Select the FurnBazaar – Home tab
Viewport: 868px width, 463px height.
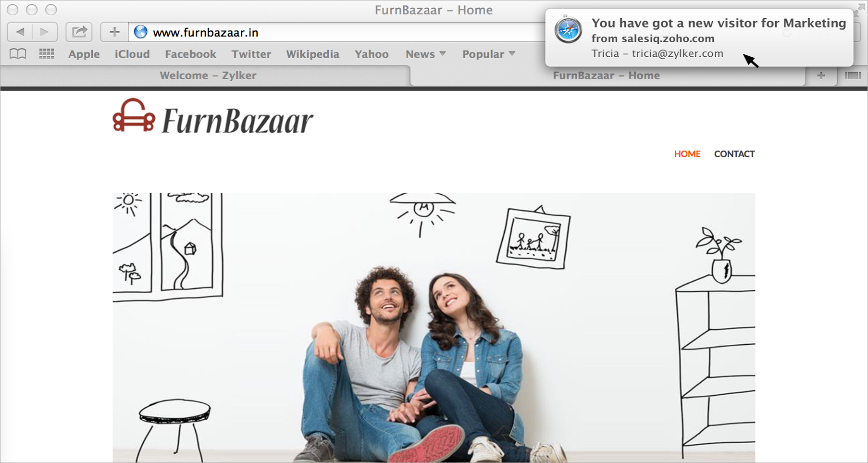click(608, 75)
